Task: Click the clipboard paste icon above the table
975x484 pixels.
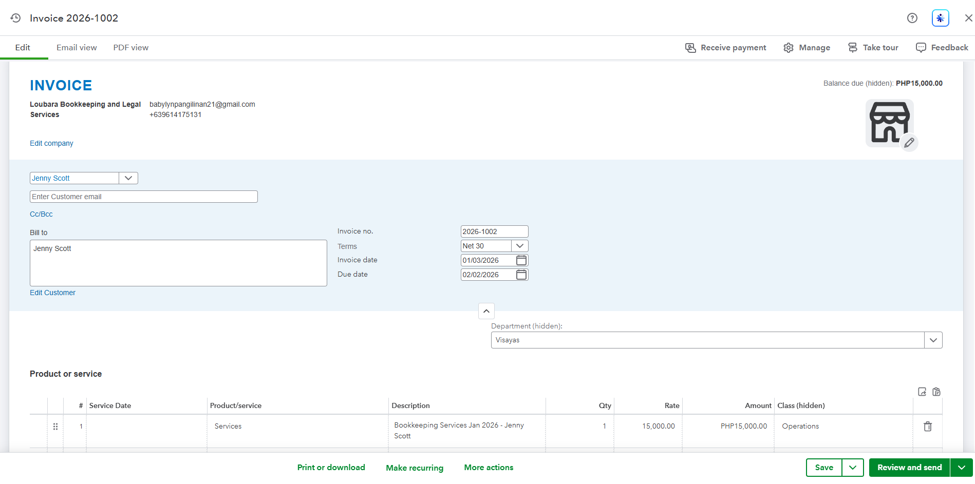Action: click(x=936, y=391)
